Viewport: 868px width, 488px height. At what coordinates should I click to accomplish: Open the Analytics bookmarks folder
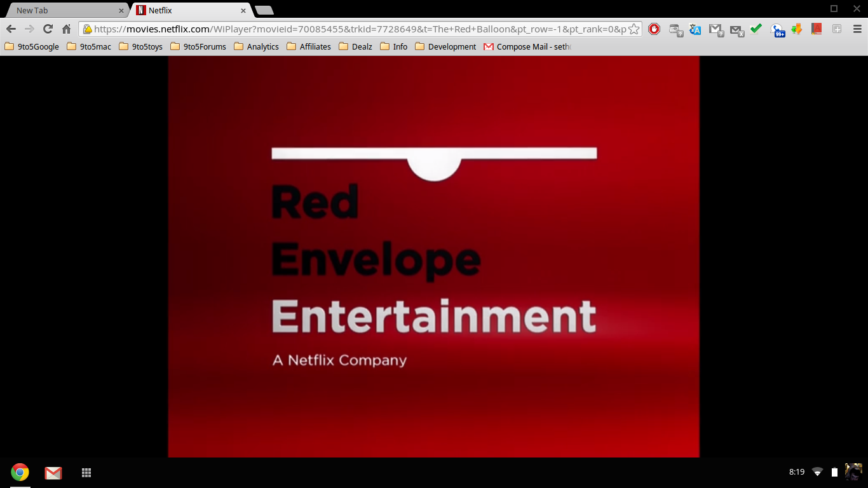click(x=256, y=46)
